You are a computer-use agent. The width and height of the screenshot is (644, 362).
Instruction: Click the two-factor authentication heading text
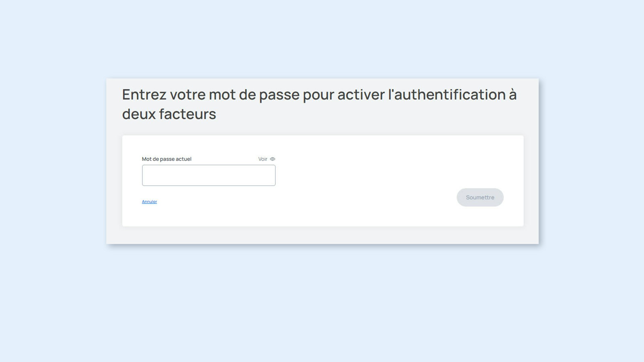click(319, 104)
